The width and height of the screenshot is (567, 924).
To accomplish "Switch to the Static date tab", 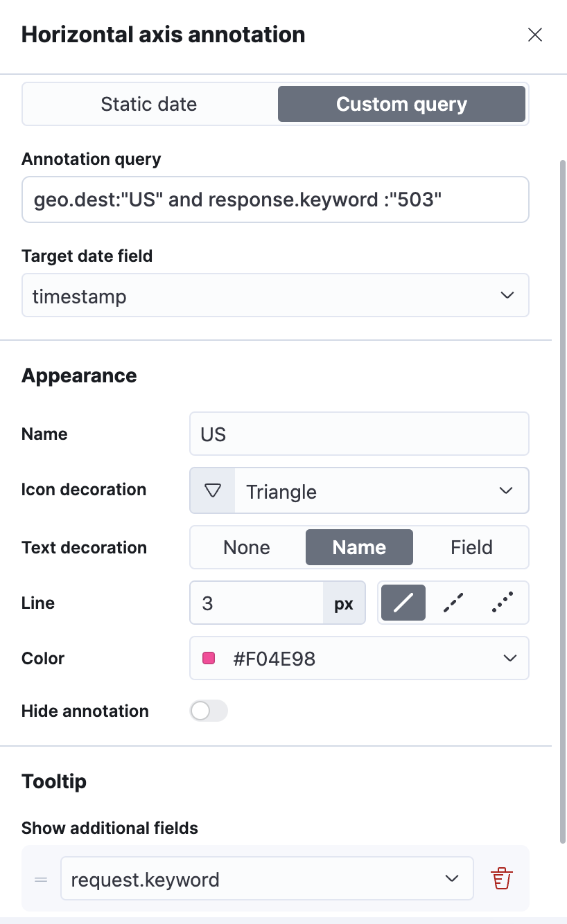I will (149, 104).
